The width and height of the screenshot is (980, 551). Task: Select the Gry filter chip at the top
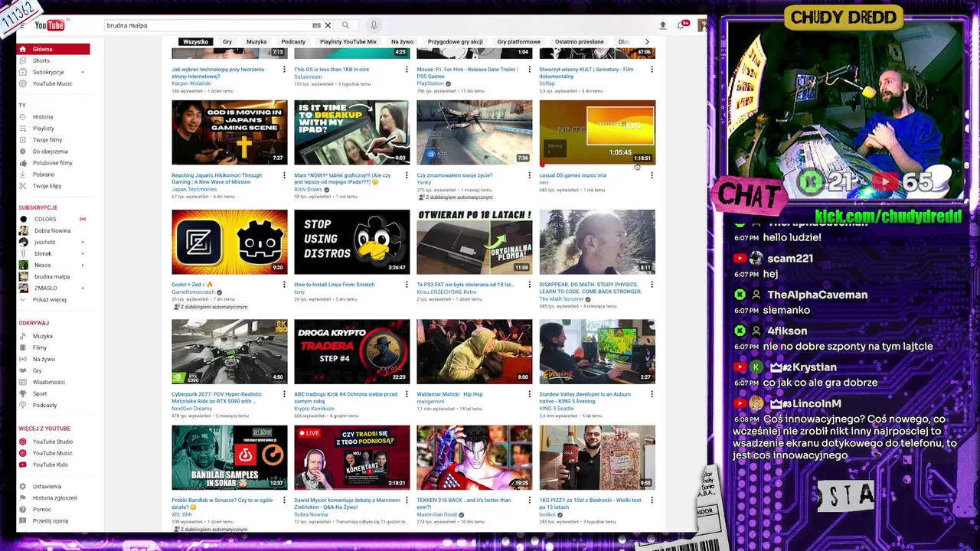227,41
